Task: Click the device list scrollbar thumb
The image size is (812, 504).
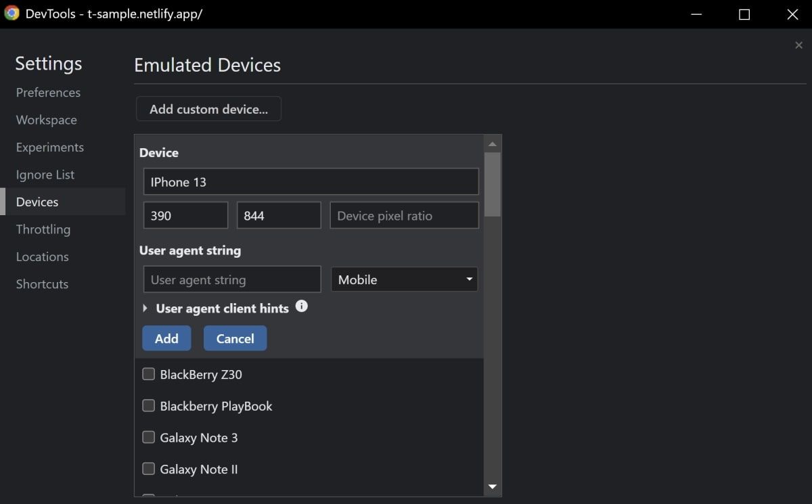Action: [x=493, y=184]
